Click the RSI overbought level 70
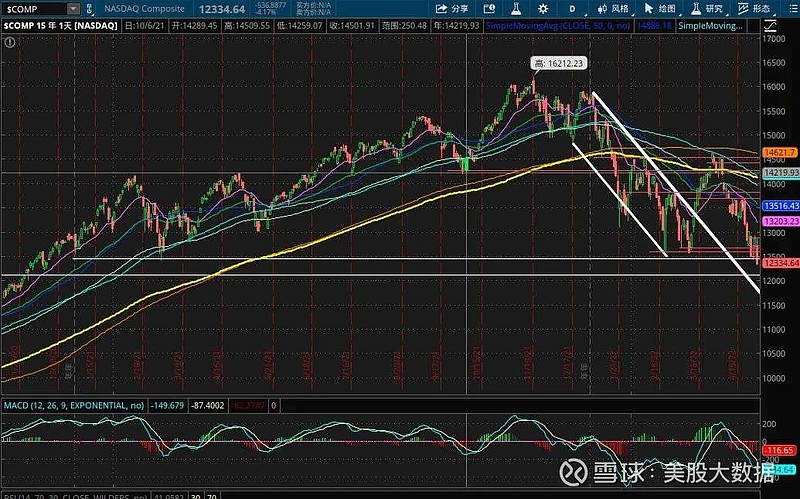800x499 pixels. [212, 496]
